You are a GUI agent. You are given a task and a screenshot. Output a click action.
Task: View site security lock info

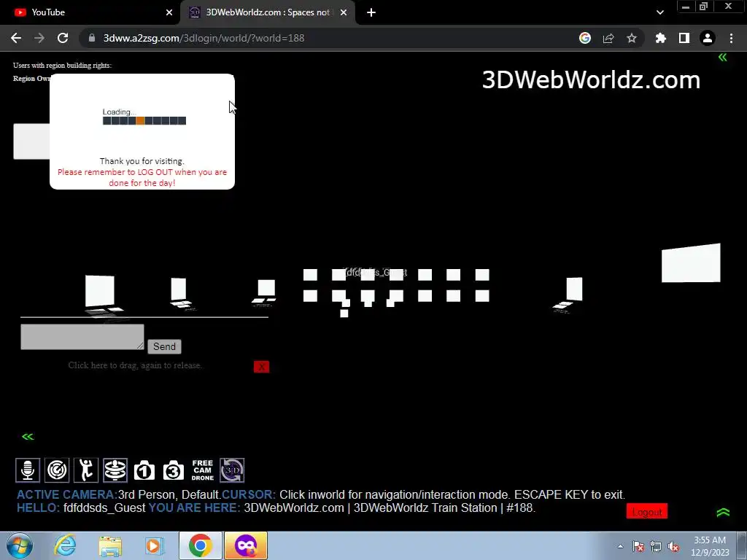coord(91,38)
